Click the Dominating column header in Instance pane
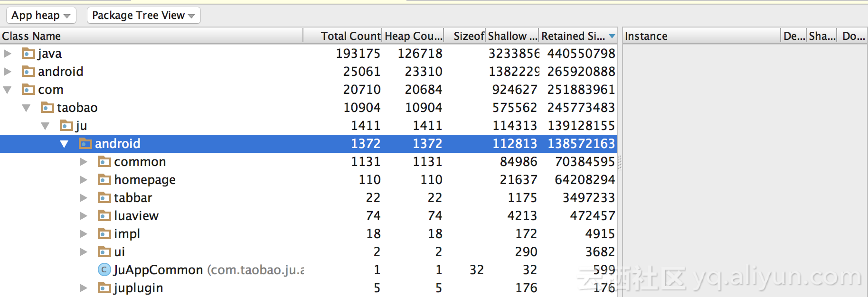This screenshot has height=297, width=868. coord(853,36)
